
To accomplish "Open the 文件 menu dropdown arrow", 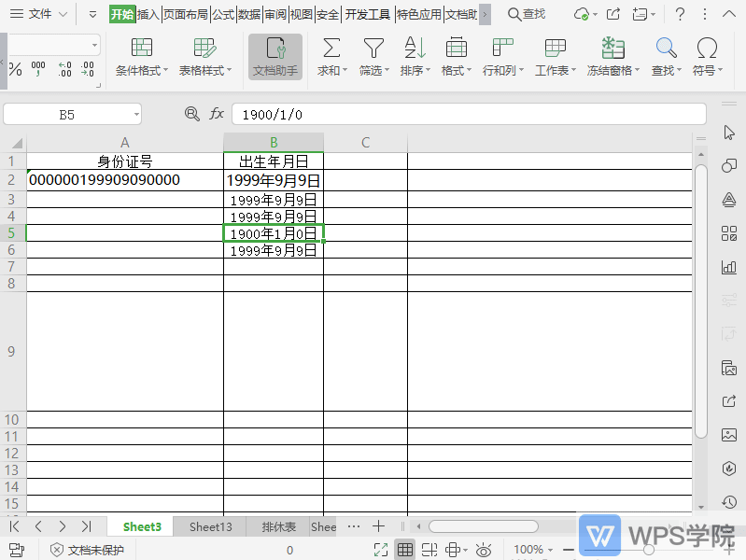I will coord(63,14).
